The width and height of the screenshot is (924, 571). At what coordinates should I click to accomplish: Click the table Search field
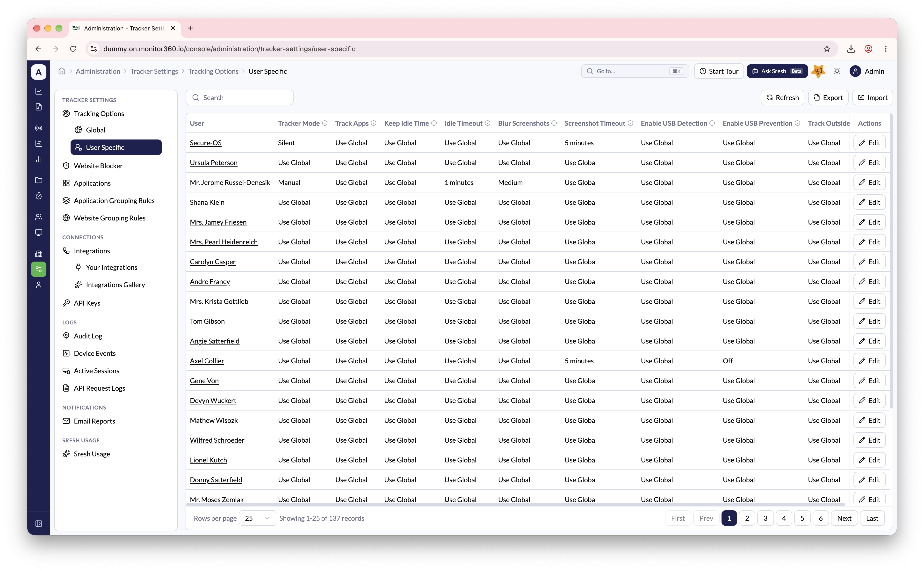[239, 97]
